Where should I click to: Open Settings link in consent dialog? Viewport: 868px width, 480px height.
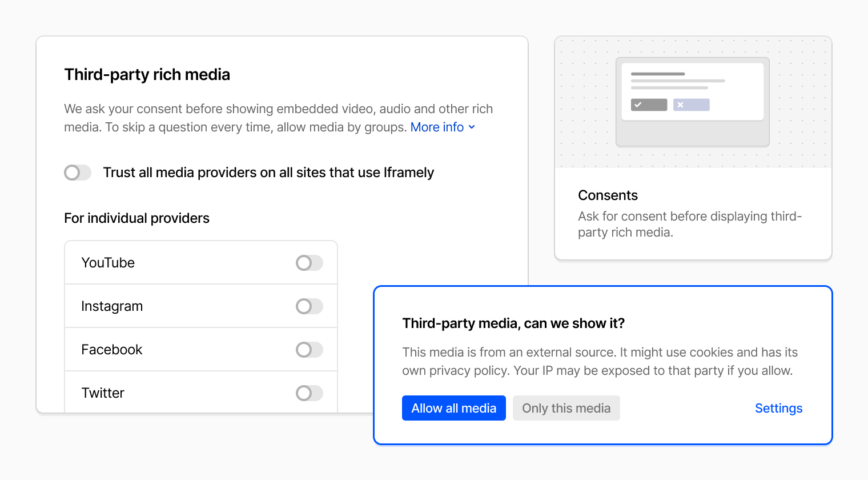pos(778,408)
